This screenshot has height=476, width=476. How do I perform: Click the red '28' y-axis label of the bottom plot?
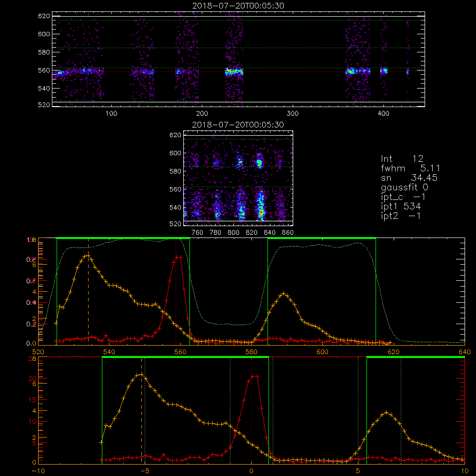32,359
